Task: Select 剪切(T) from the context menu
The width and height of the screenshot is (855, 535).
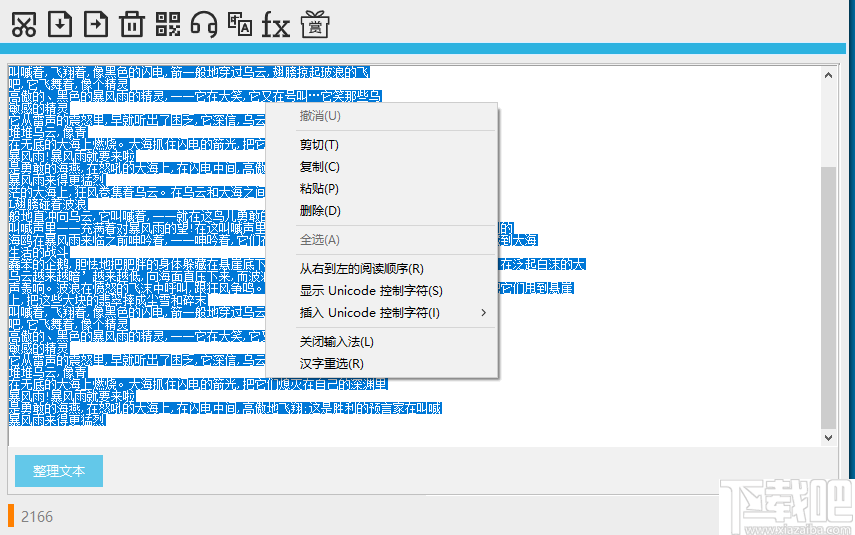Action: pos(382,145)
